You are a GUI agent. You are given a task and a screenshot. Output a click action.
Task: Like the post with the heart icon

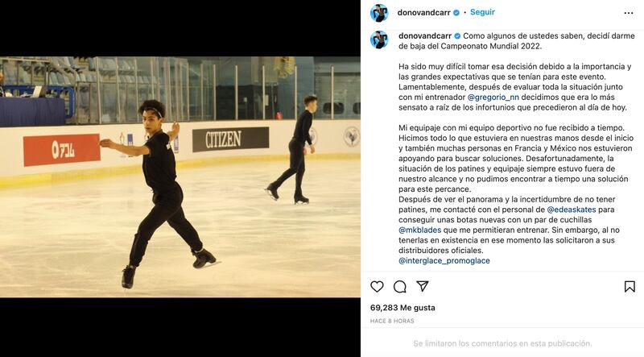coord(377,287)
